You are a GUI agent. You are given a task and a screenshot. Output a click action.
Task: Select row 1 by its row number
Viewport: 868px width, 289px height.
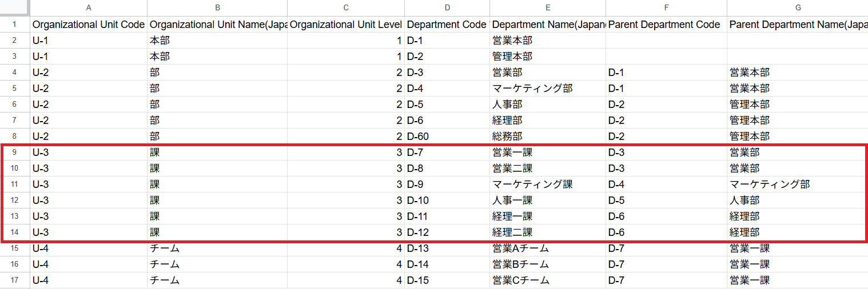[15, 25]
